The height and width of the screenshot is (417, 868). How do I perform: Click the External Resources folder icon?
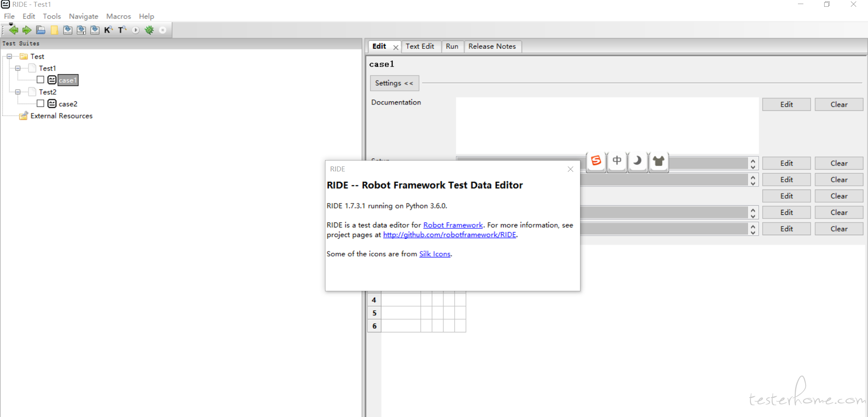[24, 116]
